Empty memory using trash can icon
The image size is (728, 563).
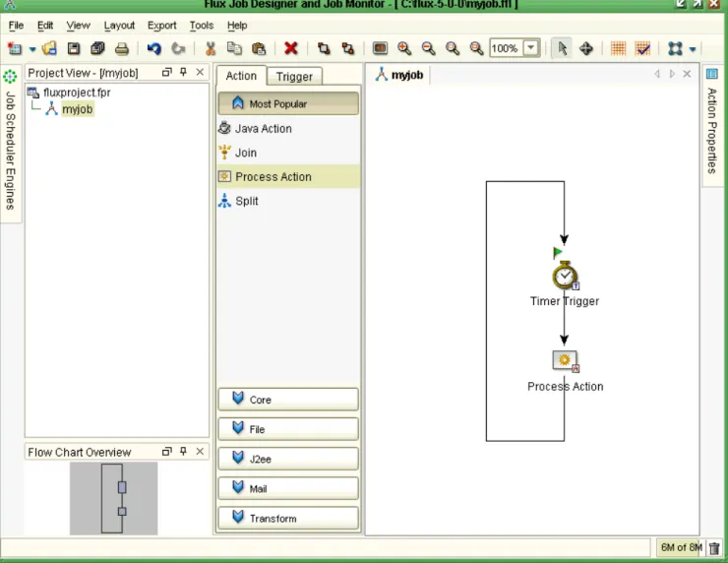714,548
